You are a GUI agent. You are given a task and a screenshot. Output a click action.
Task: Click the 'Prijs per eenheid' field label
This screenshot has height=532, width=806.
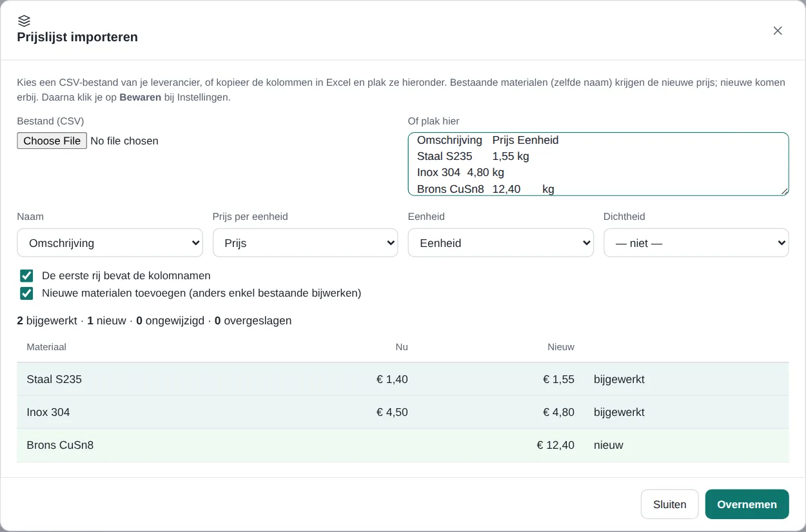(250, 217)
